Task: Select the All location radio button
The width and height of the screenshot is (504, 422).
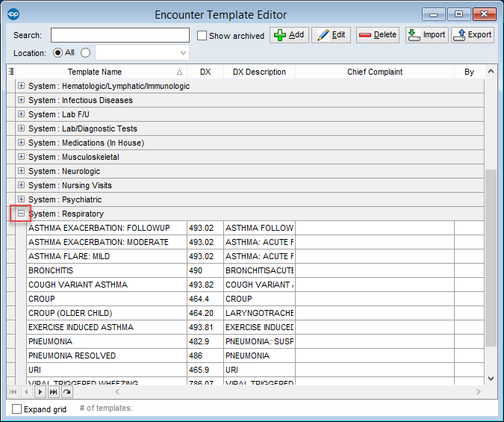Action: 57,53
